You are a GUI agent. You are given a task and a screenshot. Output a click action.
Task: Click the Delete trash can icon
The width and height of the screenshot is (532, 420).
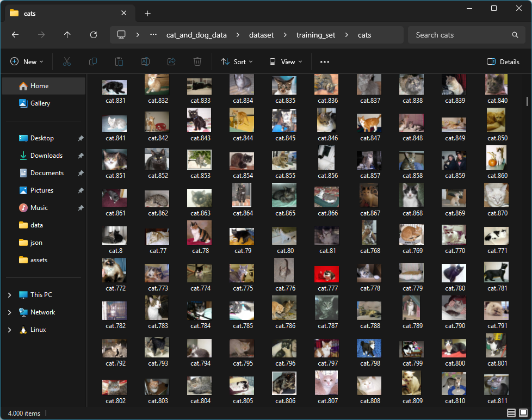tap(198, 62)
